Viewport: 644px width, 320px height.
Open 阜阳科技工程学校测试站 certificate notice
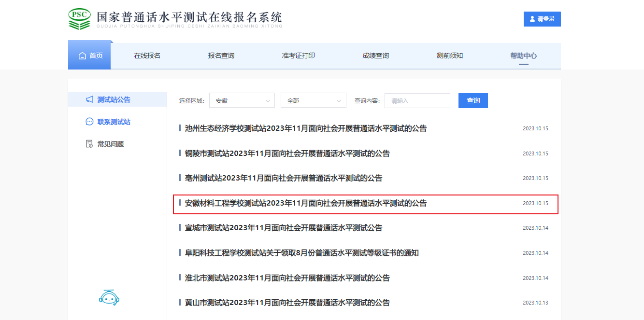[x=301, y=253]
